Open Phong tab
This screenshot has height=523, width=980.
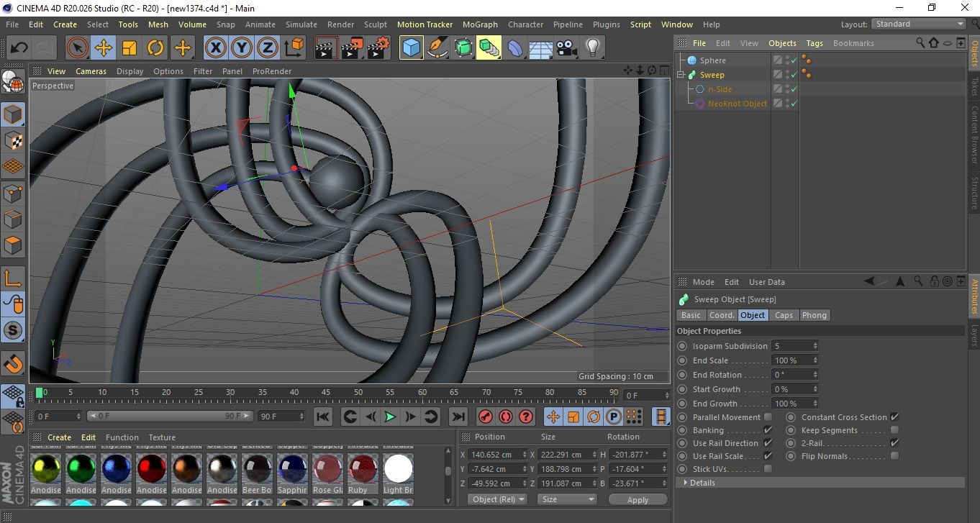tap(814, 315)
